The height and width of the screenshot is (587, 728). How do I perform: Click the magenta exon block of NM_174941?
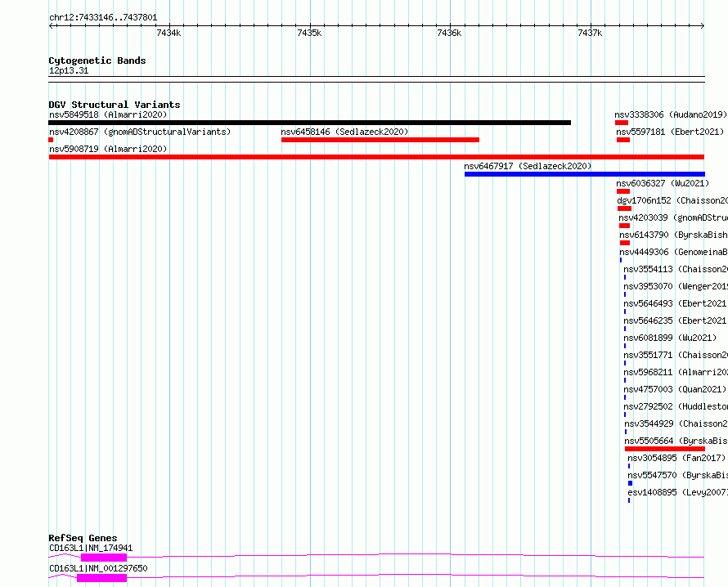click(x=104, y=558)
